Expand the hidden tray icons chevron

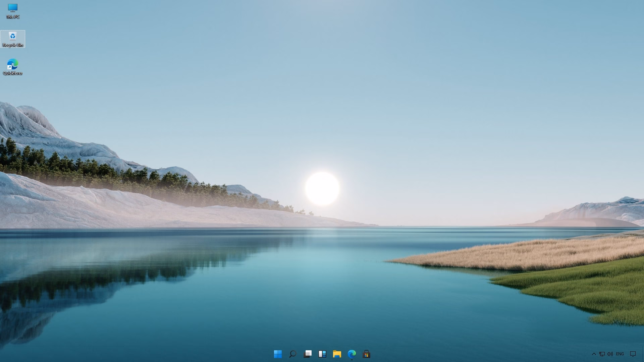pyautogui.click(x=594, y=354)
